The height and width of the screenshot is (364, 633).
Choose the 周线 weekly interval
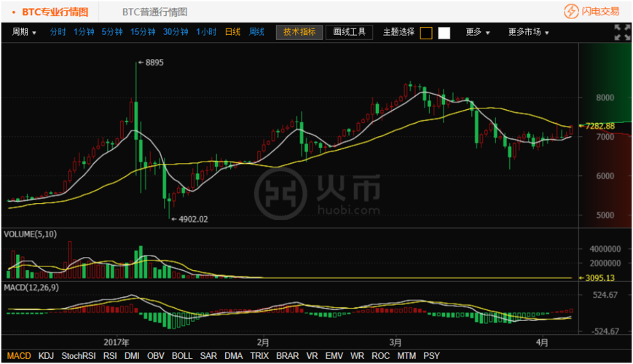click(256, 32)
